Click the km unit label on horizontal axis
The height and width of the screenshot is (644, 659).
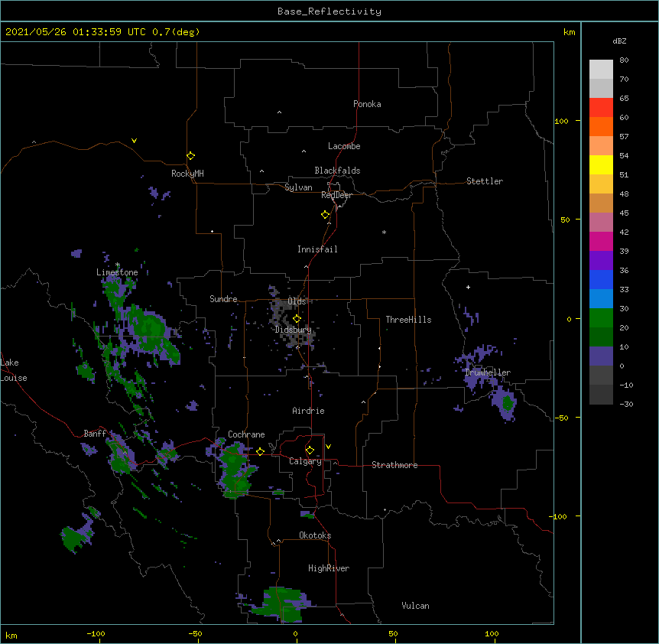11,636
